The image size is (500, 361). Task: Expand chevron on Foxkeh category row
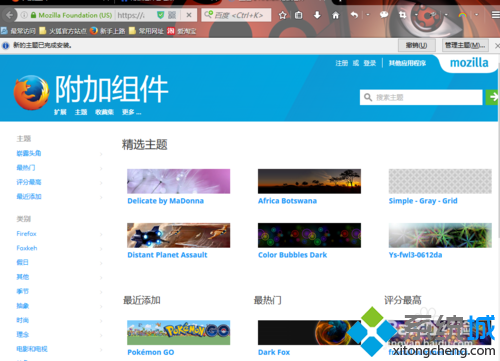101,249
